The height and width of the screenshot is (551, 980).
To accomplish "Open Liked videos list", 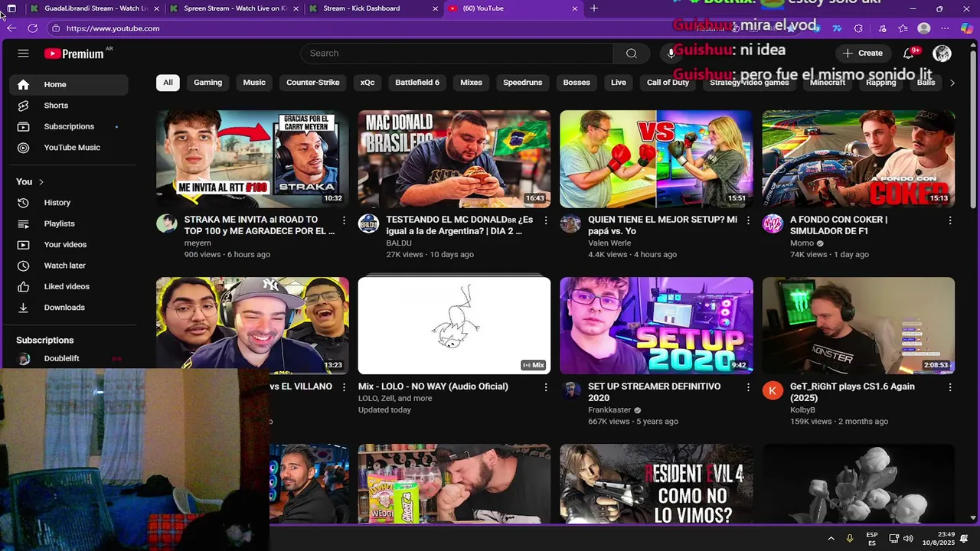I will pos(69,286).
